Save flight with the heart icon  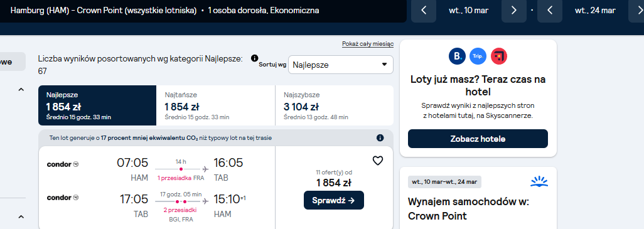377,161
